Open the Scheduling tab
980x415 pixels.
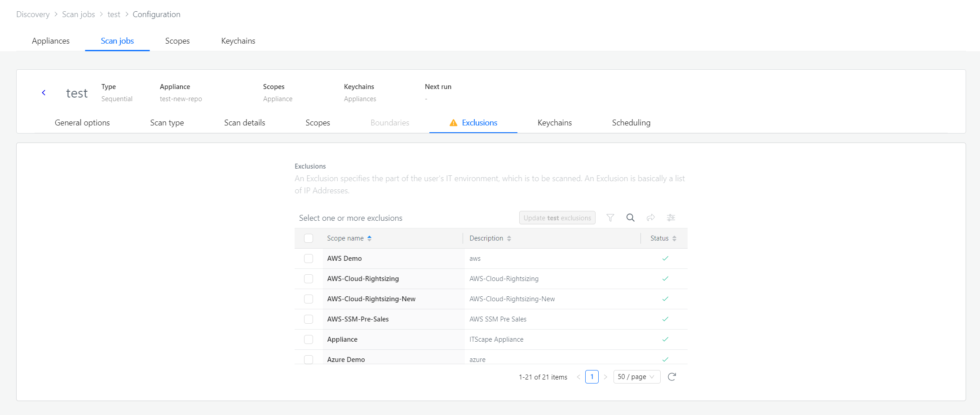pos(631,123)
